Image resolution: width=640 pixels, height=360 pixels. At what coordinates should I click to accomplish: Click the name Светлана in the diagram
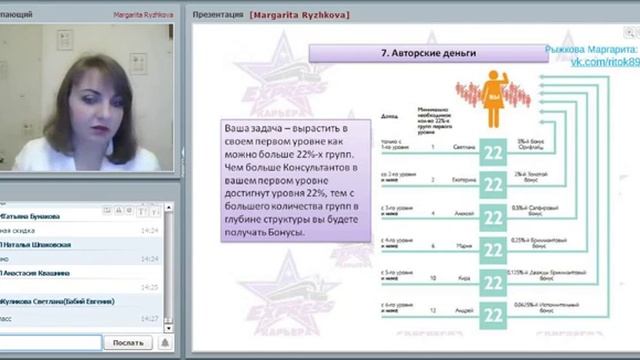(x=464, y=147)
